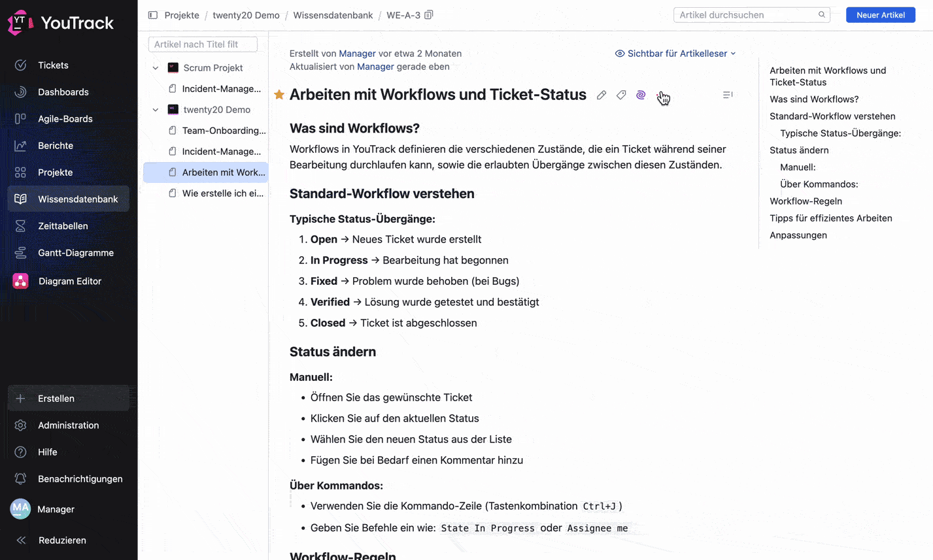Click the article title filter field
This screenshot has width=933, height=560.
click(x=203, y=44)
